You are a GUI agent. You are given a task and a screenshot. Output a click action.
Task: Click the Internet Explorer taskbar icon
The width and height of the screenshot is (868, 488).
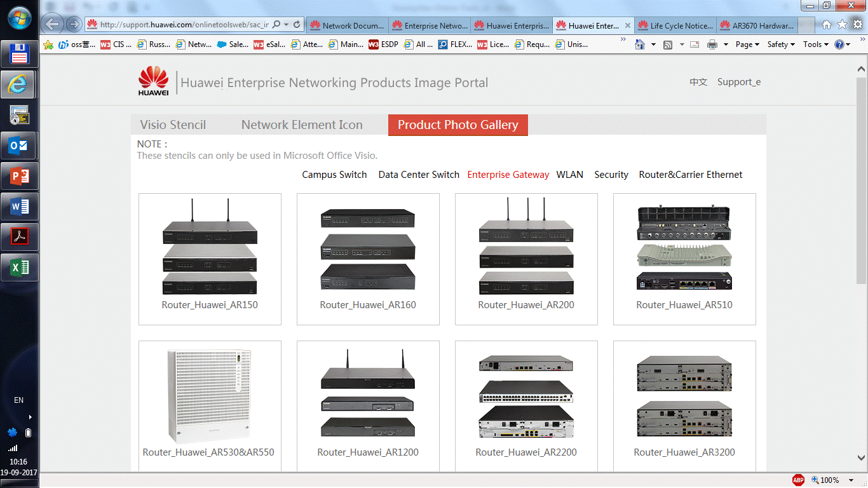19,85
